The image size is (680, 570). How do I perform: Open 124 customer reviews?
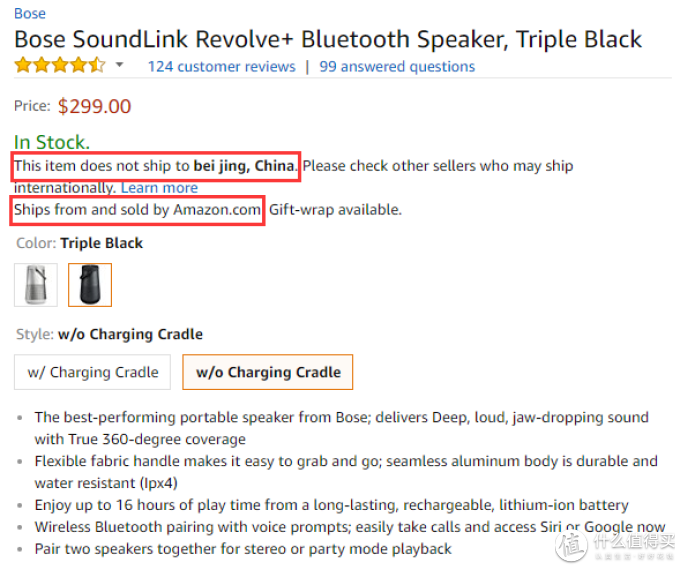click(x=222, y=66)
